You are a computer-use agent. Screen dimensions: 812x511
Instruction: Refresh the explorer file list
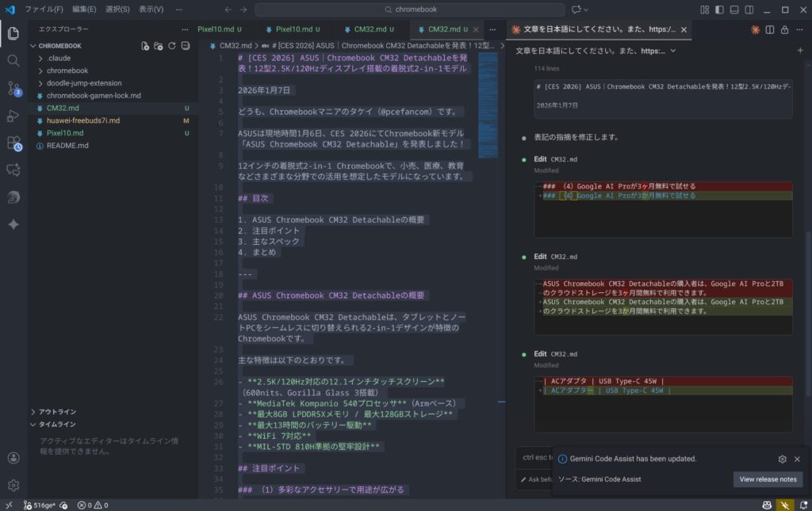click(x=172, y=46)
